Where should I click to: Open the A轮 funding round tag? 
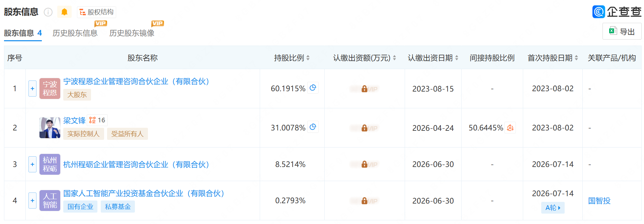point(553,208)
